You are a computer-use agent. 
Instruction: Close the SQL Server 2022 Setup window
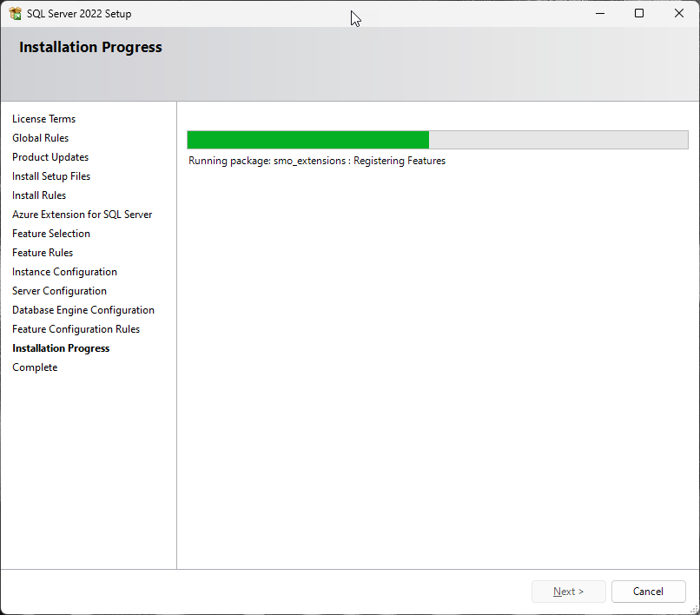pyautogui.click(x=679, y=14)
